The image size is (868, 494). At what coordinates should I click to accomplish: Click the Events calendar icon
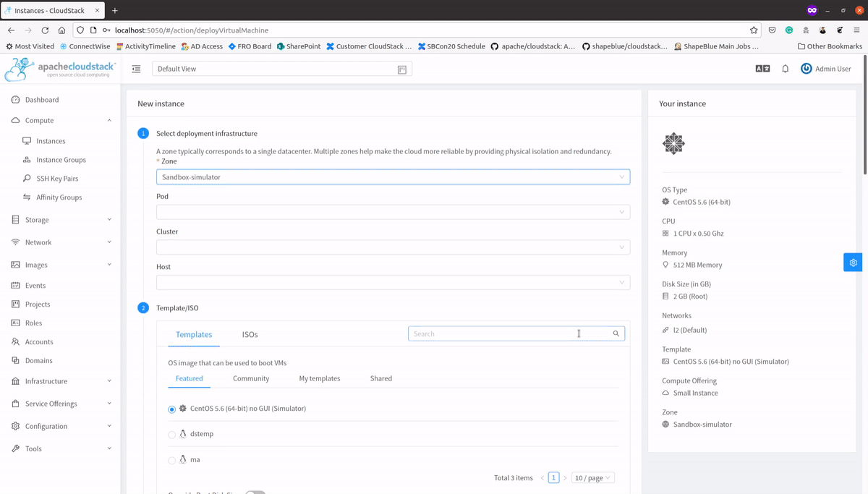[x=16, y=286]
